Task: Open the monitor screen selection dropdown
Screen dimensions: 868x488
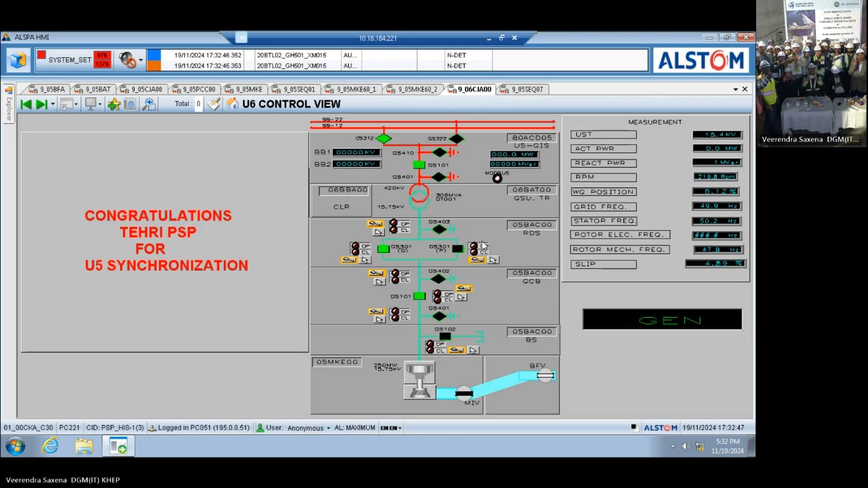Action: 100,105
